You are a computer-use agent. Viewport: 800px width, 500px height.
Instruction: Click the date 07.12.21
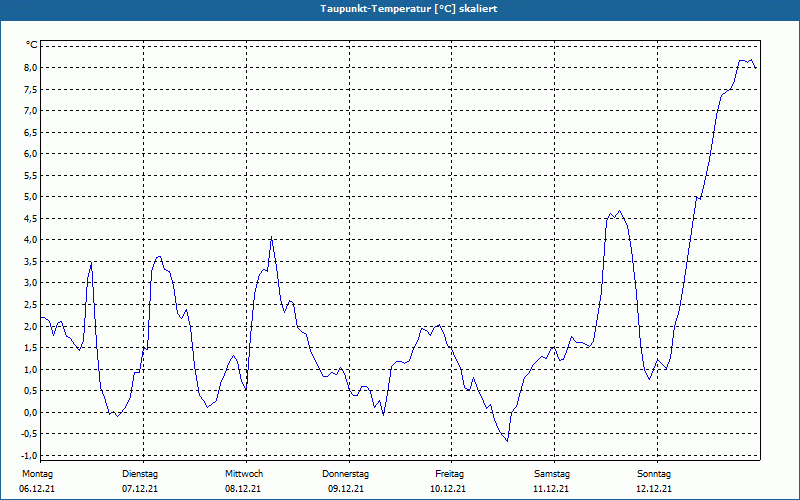point(140,489)
